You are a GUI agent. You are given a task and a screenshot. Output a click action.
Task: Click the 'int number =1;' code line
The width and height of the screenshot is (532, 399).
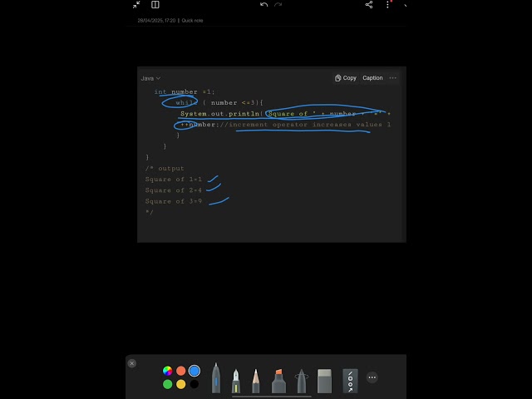pyautogui.click(x=185, y=92)
